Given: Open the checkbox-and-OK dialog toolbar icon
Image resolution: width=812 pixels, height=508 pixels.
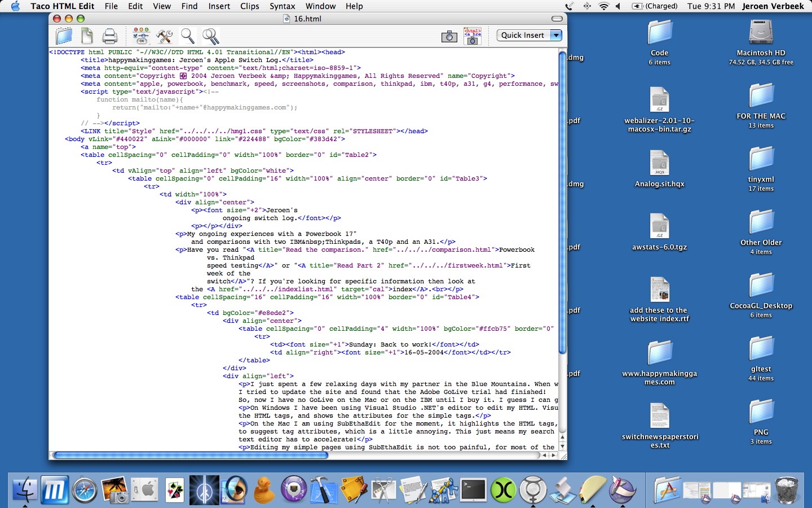Looking at the screenshot, I should click(141, 36).
